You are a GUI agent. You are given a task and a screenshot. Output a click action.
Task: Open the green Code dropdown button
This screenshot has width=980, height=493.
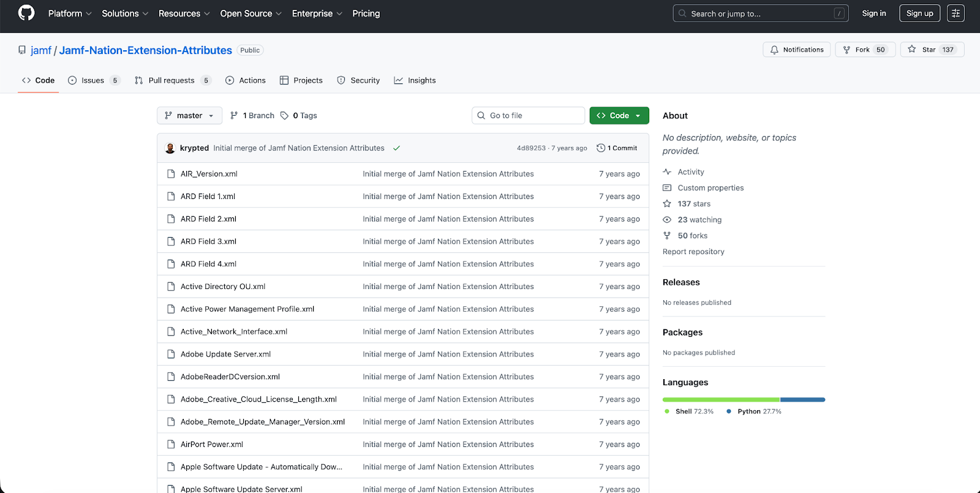click(619, 116)
